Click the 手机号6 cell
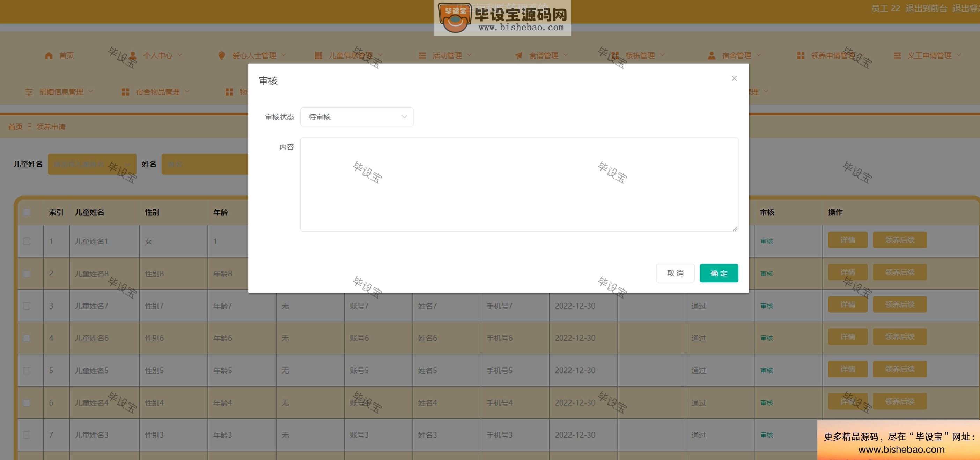This screenshot has width=980, height=460. pyautogui.click(x=515, y=338)
